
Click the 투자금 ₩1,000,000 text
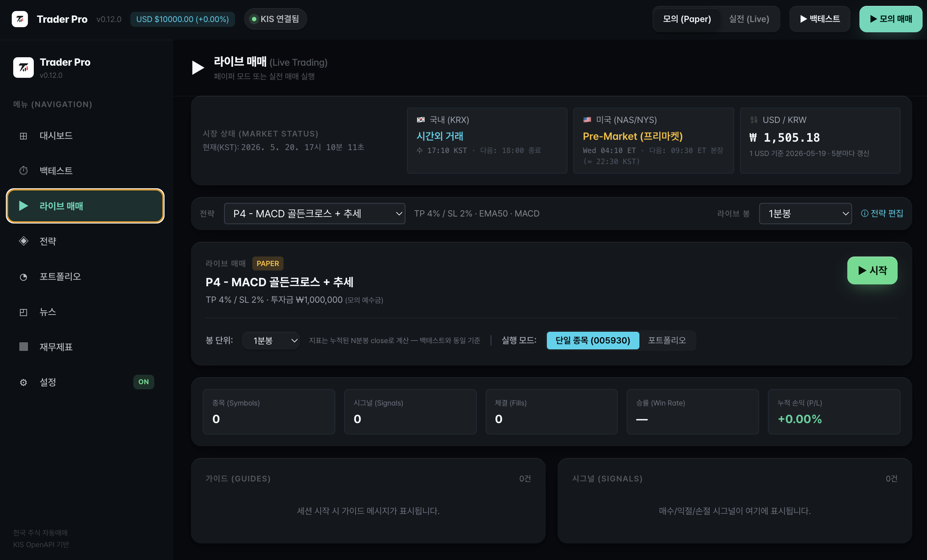tap(307, 299)
